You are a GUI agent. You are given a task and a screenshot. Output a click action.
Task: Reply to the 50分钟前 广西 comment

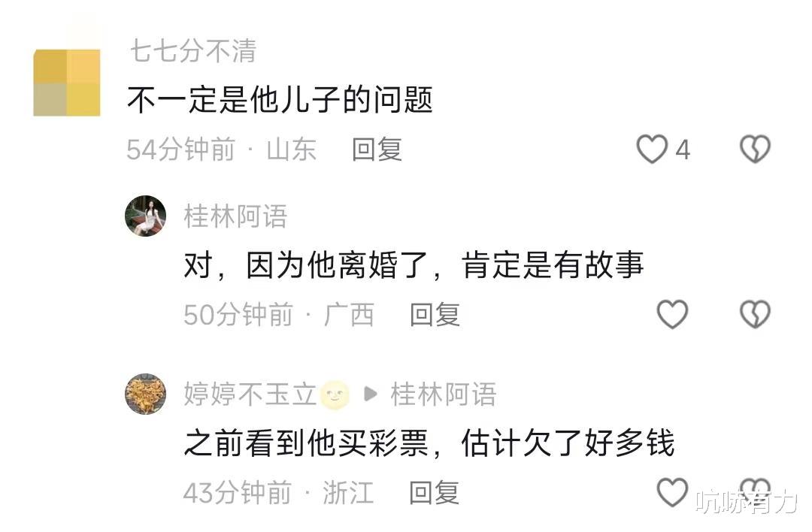tap(435, 315)
